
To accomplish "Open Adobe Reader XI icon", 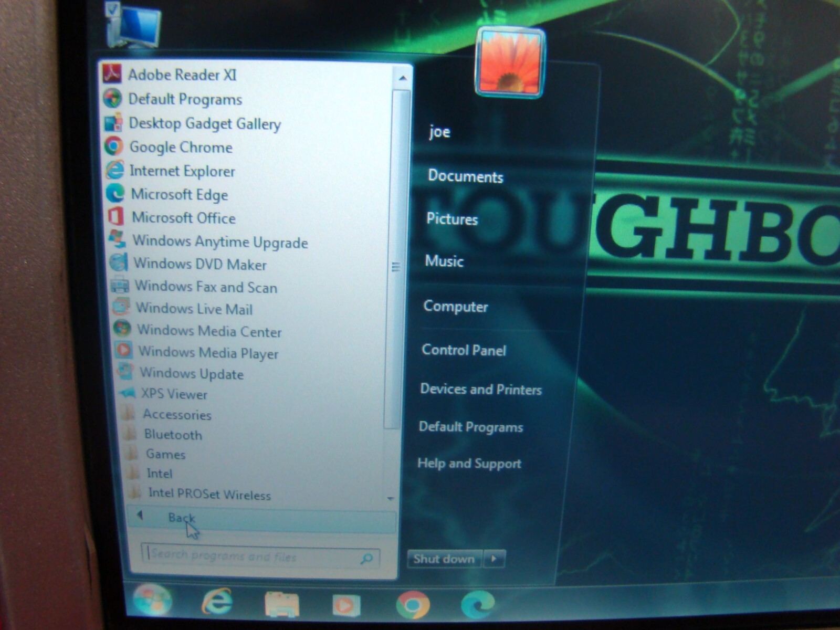I will 112,74.
